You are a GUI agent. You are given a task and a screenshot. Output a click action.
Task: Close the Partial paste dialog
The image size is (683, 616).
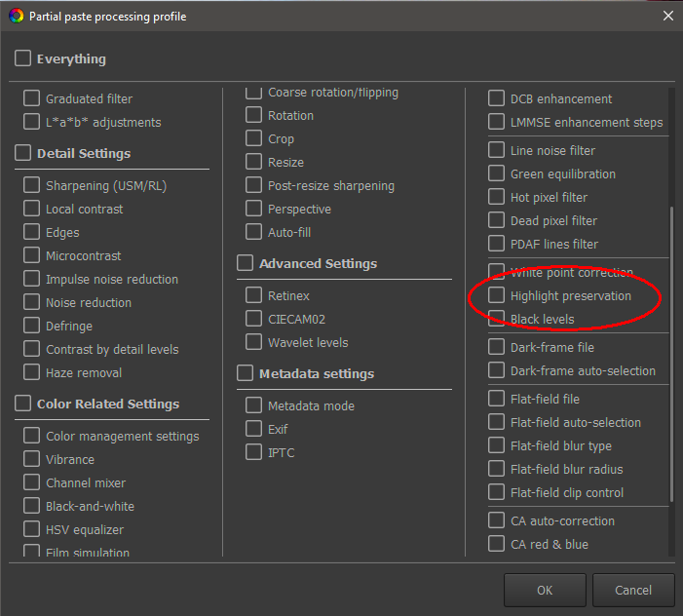[667, 17]
